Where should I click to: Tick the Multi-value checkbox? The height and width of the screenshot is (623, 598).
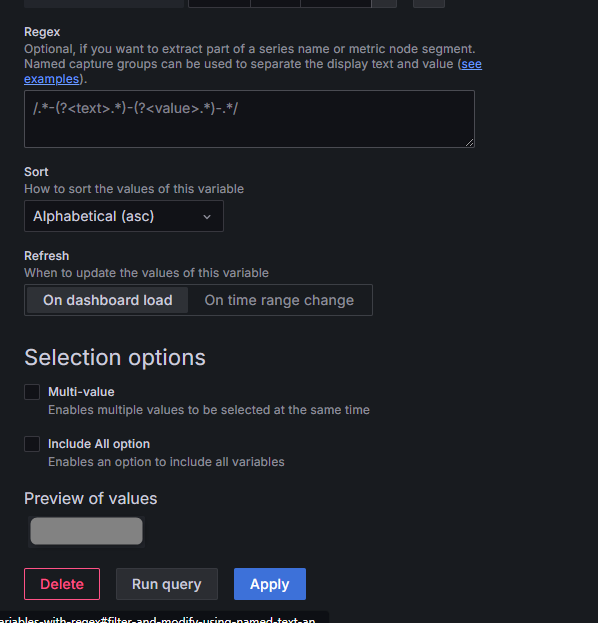[x=32, y=392]
